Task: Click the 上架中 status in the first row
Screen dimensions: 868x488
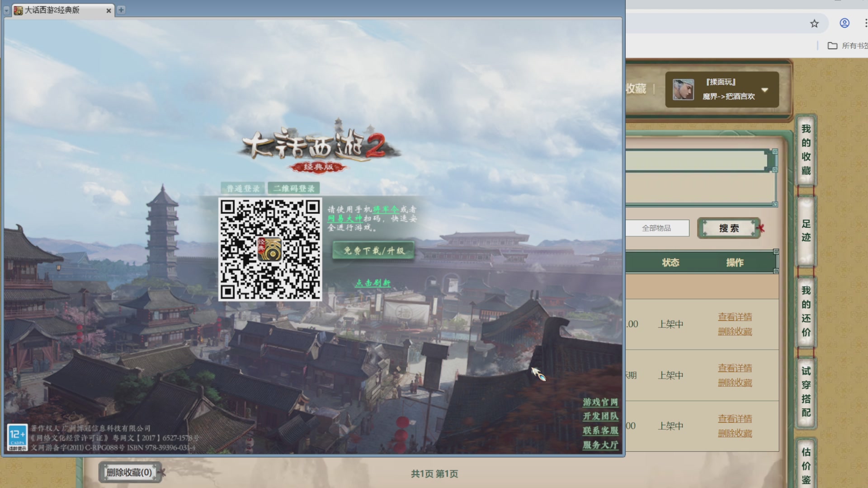Action: (x=670, y=324)
